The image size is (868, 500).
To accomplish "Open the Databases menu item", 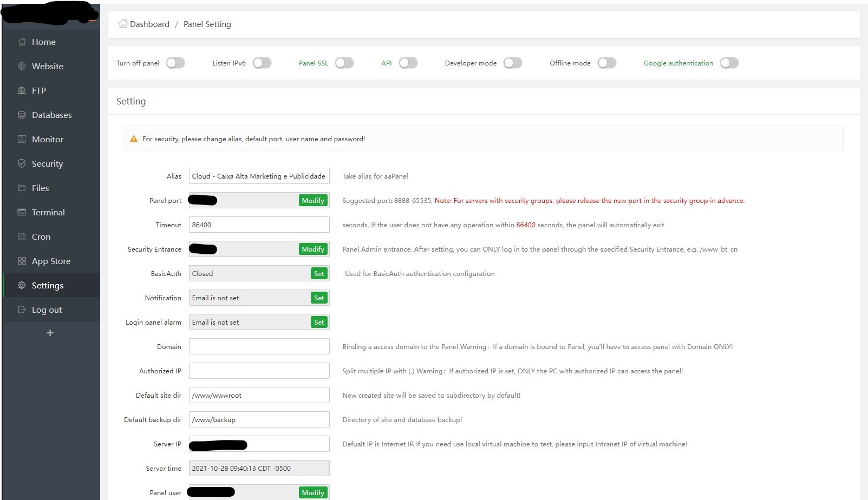I will tap(51, 115).
